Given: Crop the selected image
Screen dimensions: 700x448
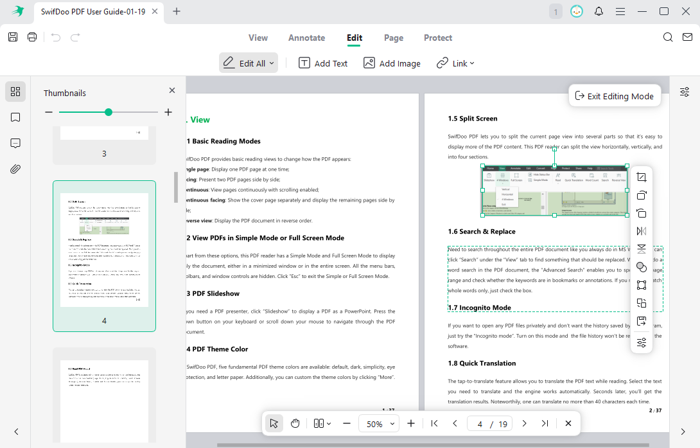Looking at the screenshot, I should [642, 177].
